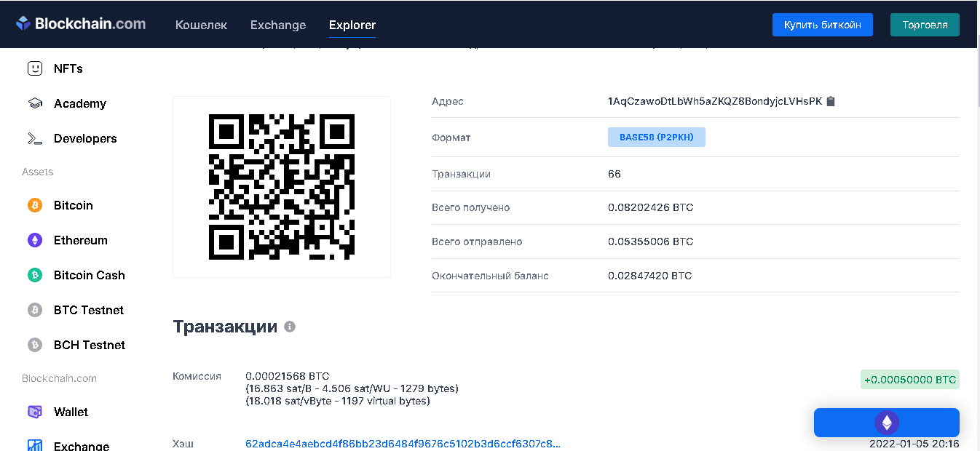Click the Blockchain.com logo
This screenshot has height=451, width=980.
coord(81,24)
